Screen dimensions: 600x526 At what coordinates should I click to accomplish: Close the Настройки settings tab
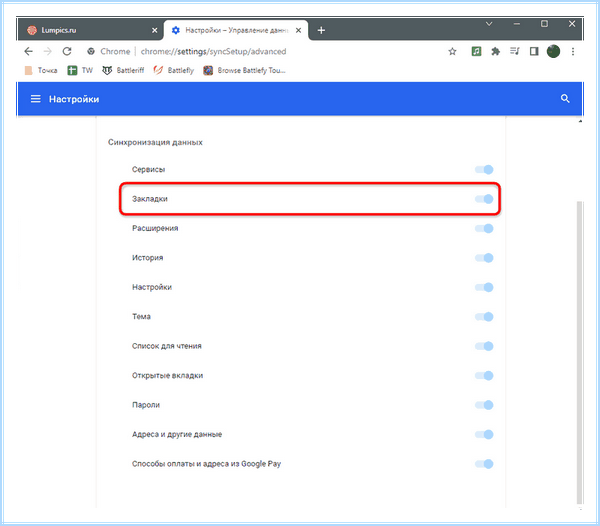(298, 30)
